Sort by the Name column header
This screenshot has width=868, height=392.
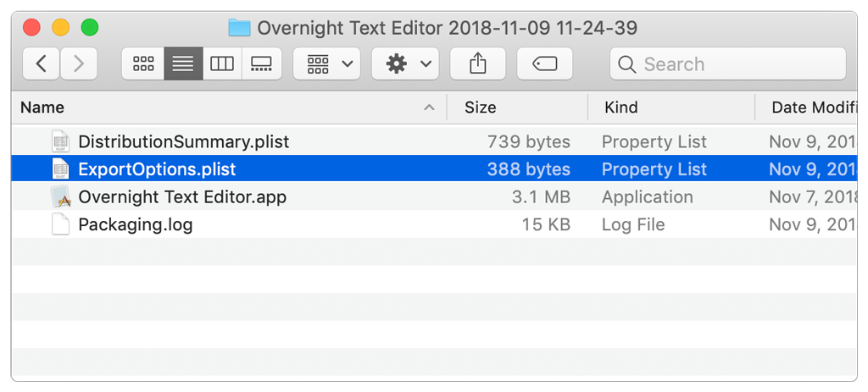tap(42, 108)
